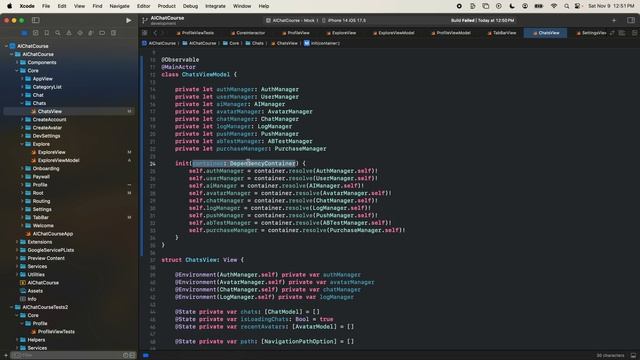Image resolution: width=640 pixels, height=360 pixels.
Task: Toggle source-control status filter in navigator footer
Action: pos(132,356)
